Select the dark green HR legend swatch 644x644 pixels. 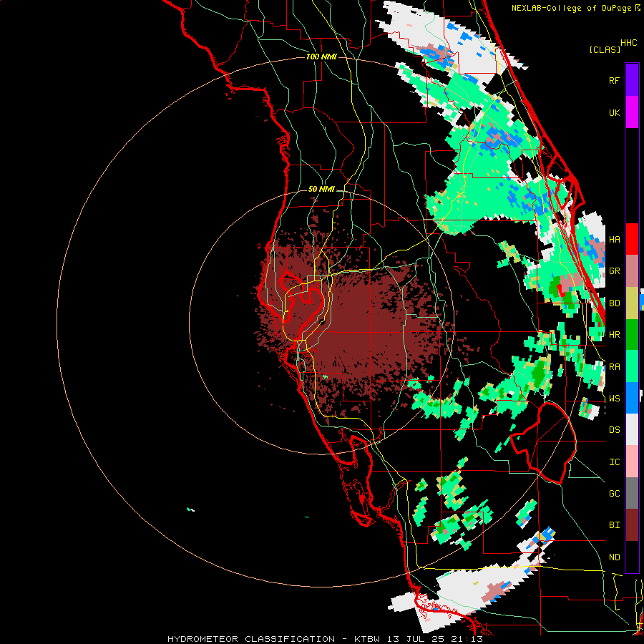coord(632,334)
